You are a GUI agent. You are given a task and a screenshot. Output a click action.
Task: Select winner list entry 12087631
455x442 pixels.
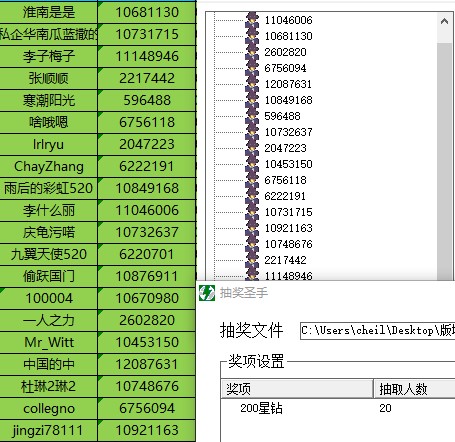(288, 84)
